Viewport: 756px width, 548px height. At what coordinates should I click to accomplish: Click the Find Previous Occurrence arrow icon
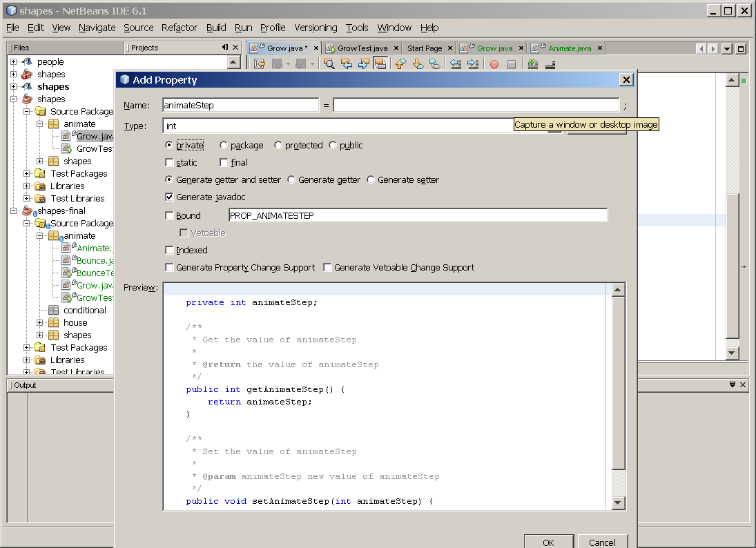tap(346, 64)
